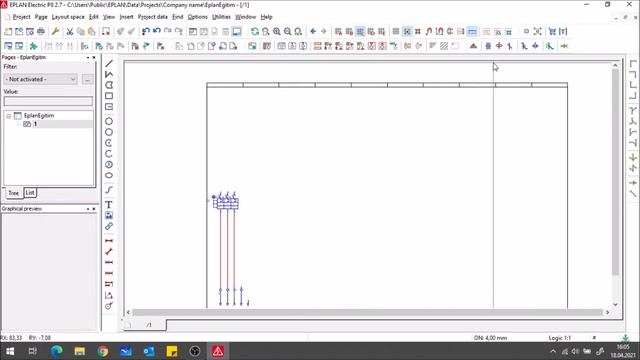Viewport: 640px width, 360px height.
Task: Click the green puzzle piece icon
Action: click(33, 46)
